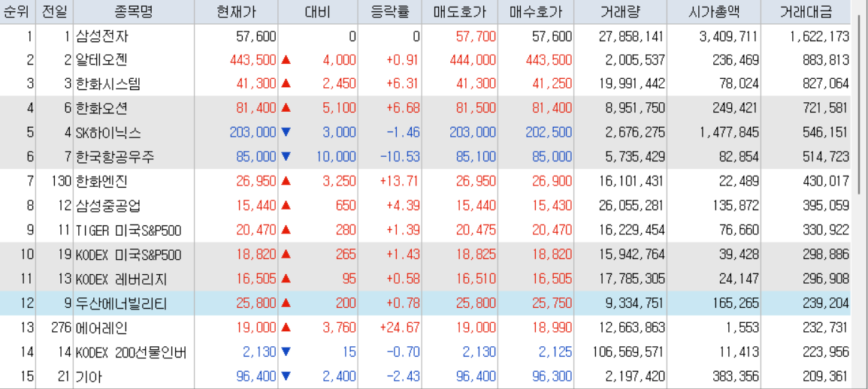The image size is (868, 389).
Task: Click SK하이닉스 current price 203,000
Action: click(253, 133)
